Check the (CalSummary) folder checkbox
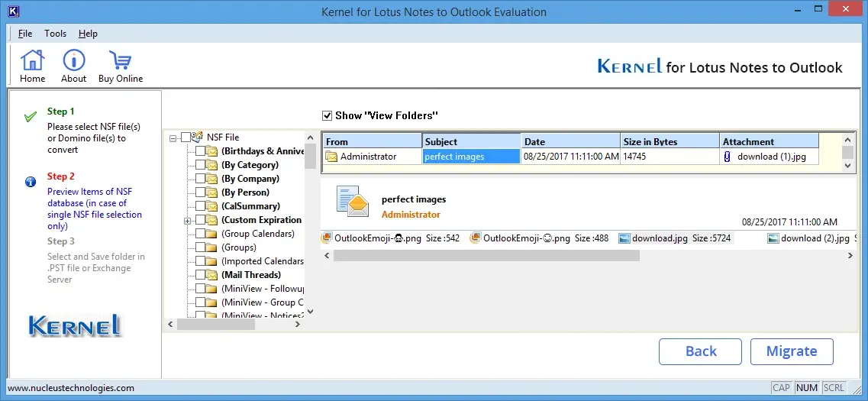This screenshot has height=401, width=868. [200, 206]
